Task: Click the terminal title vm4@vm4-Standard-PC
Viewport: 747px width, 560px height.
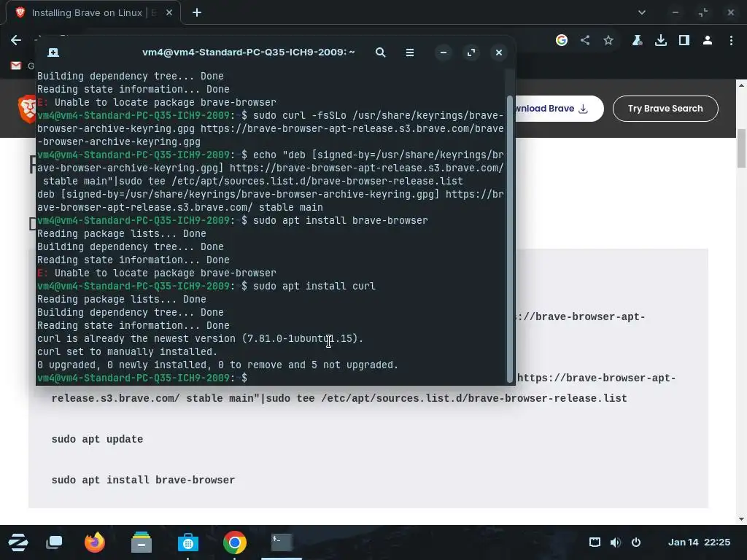Action: click(x=248, y=52)
